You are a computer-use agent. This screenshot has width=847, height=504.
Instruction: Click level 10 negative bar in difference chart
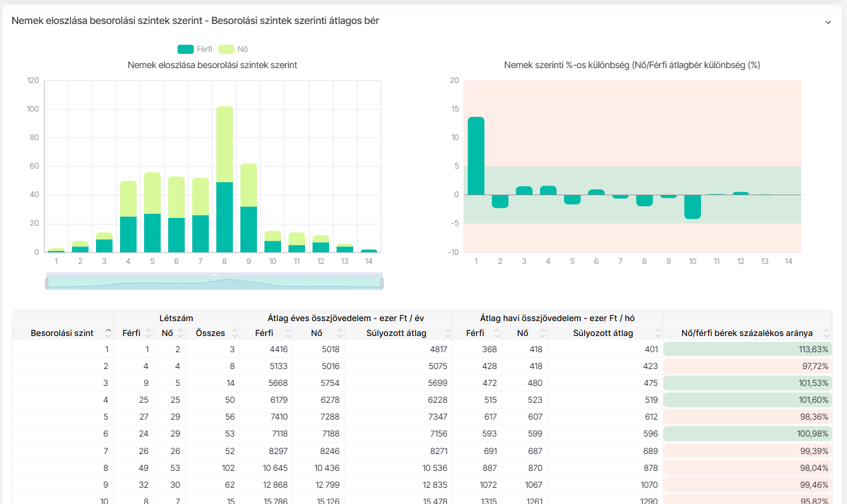693,206
